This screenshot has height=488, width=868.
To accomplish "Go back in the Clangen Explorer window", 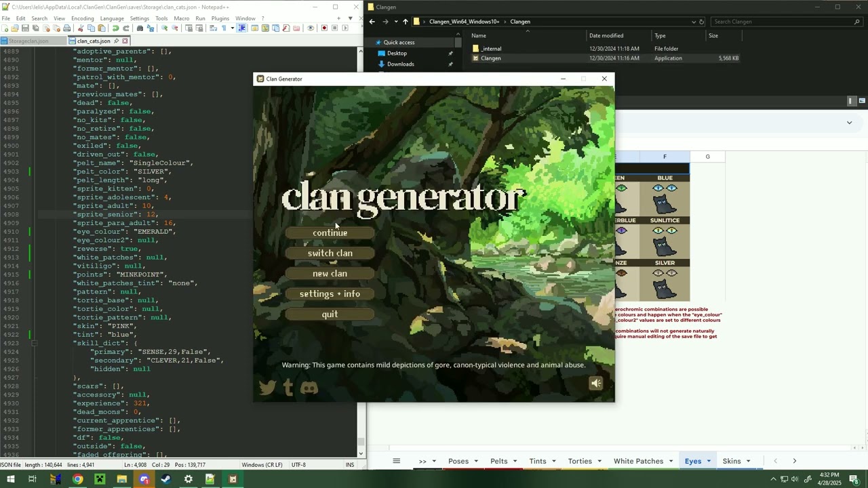I will tap(372, 22).
